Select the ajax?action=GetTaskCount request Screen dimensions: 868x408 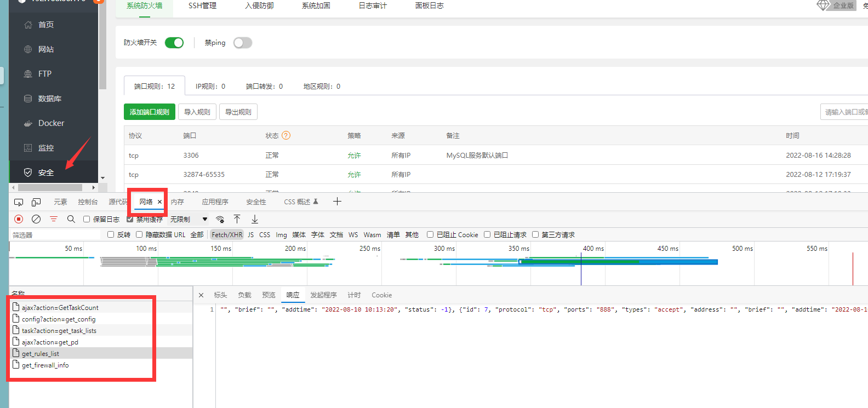tap(101, 307)
